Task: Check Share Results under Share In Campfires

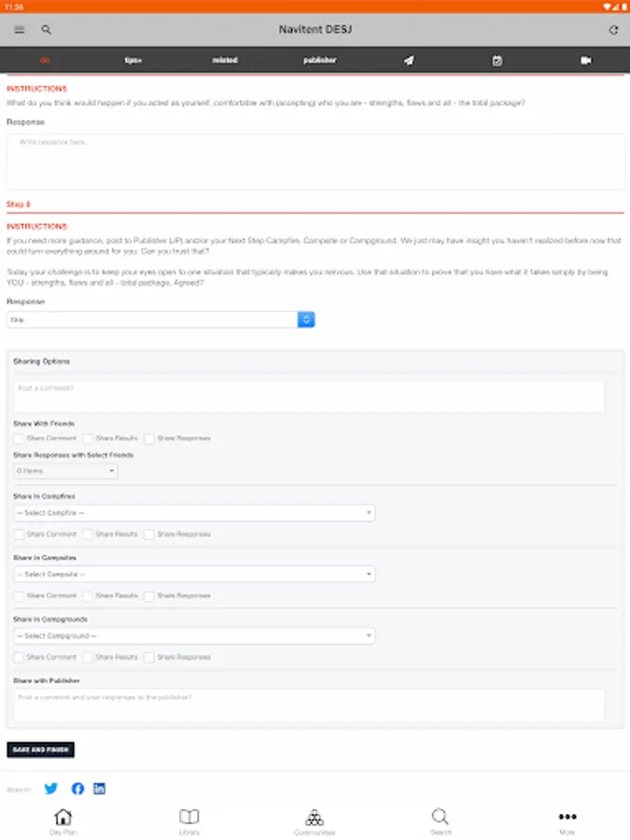Action: 88,535
